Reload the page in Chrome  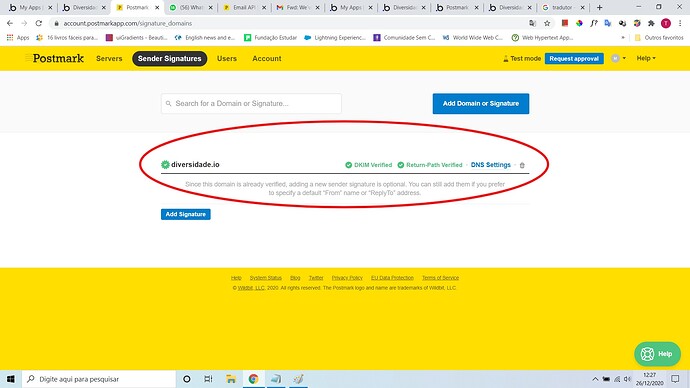pos(39,23)
